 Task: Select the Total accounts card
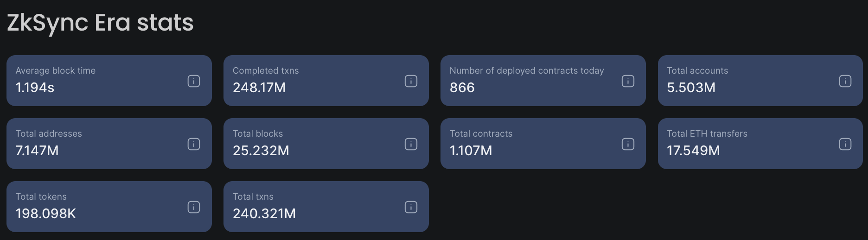(x=760, y=81)
